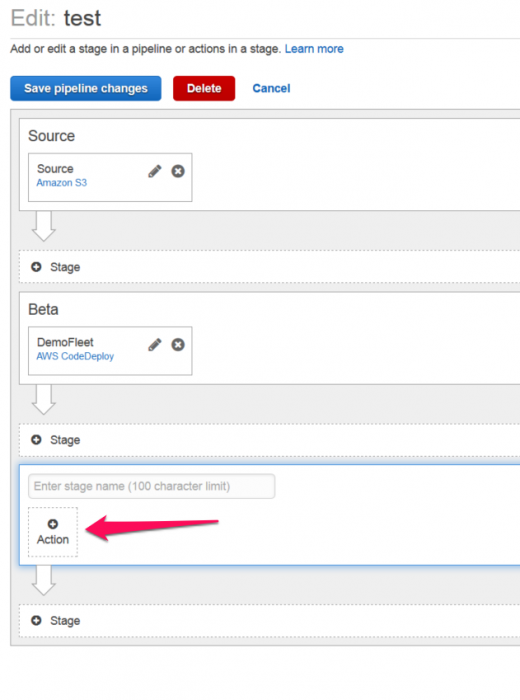The image size is (520, 700).
Task: Add an Action to the new stage
Action: 53,532
